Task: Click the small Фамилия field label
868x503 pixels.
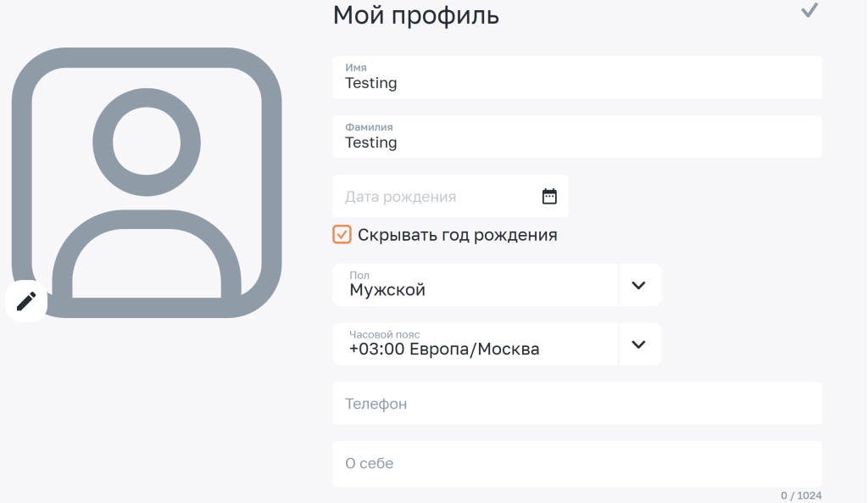Action: pos(369,127)
